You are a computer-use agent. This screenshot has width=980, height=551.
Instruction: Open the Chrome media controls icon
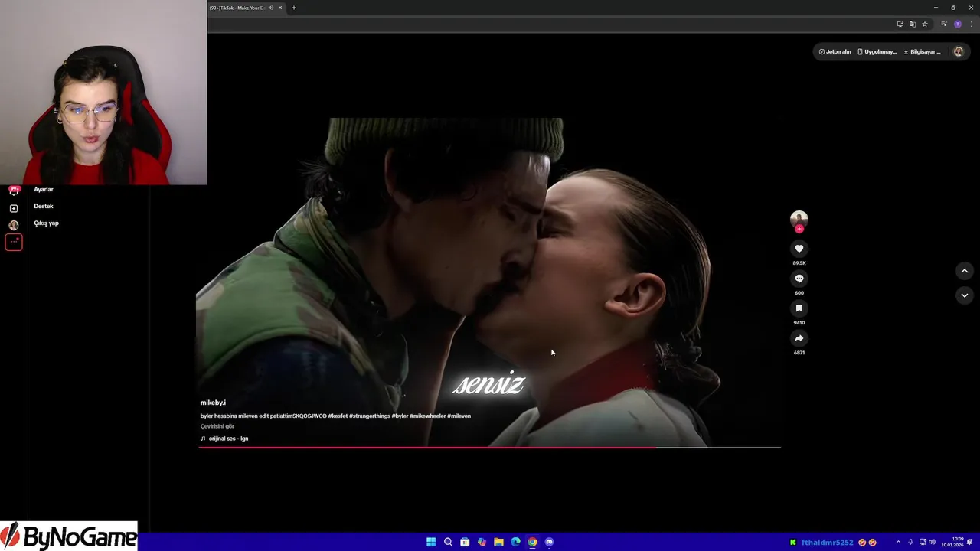[x=944, y=24]
